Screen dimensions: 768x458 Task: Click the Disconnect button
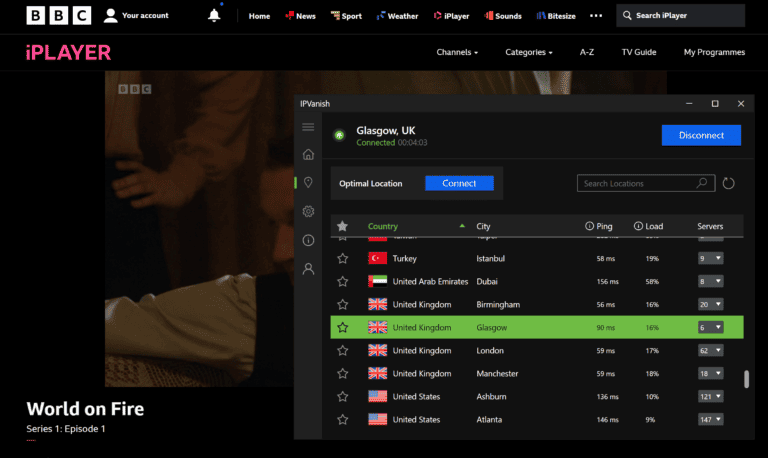pos(701,135)
